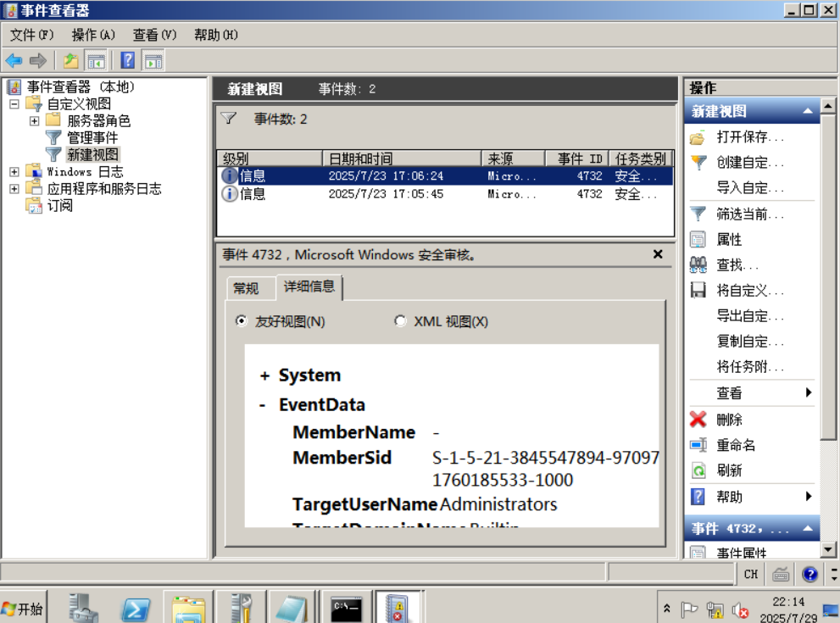This screenshot has height=623, width=840.
Task: Click the 重命名 rename icon in Actions pane
Action: click(x=697, y=444)
